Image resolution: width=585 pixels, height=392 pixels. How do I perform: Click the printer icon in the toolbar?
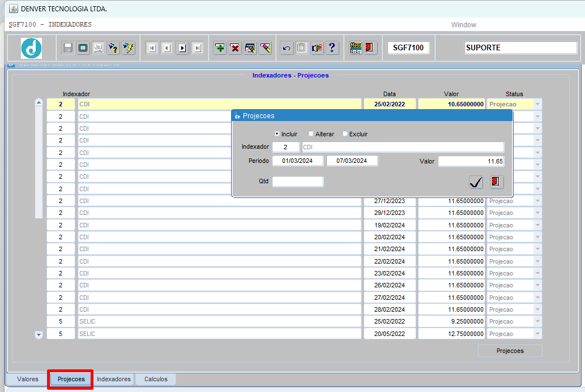(x=98, y=48)
